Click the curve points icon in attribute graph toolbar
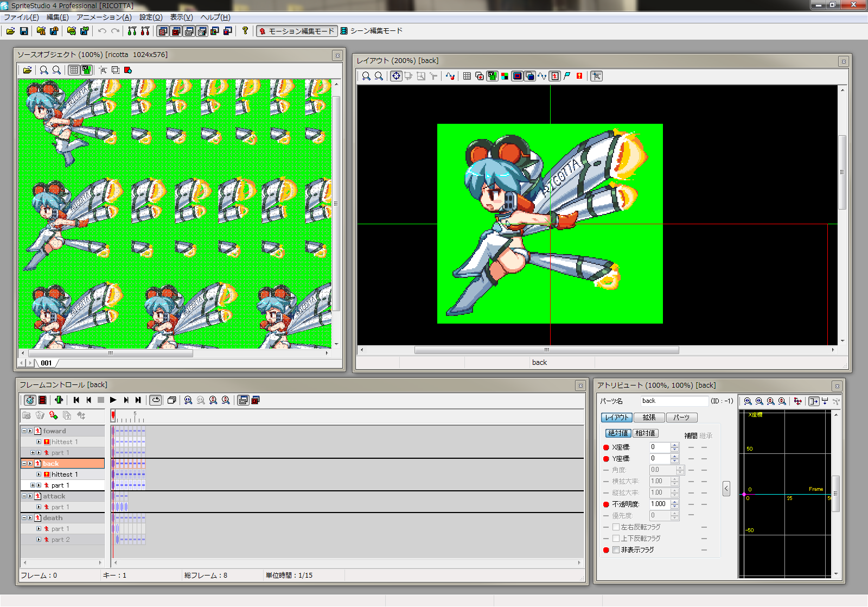 (x=797, y=401)
